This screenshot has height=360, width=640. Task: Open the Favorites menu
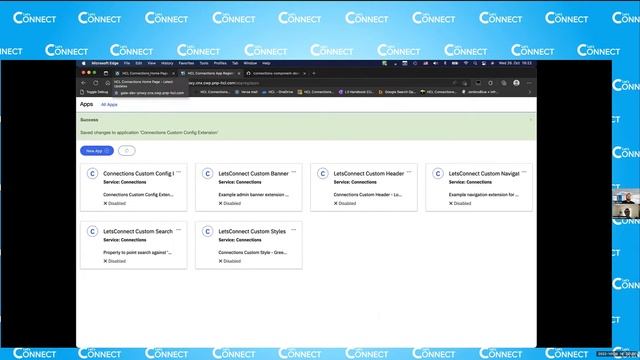click(x=186, y=63)
